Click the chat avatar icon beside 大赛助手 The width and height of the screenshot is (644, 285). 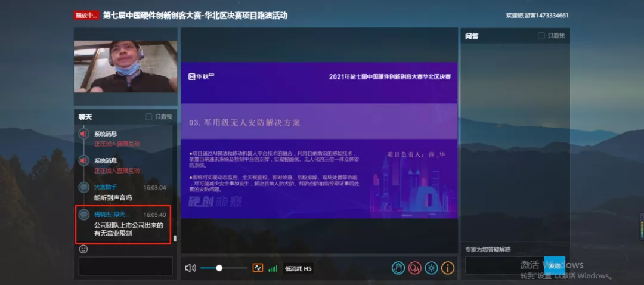(x=84, y=188)
